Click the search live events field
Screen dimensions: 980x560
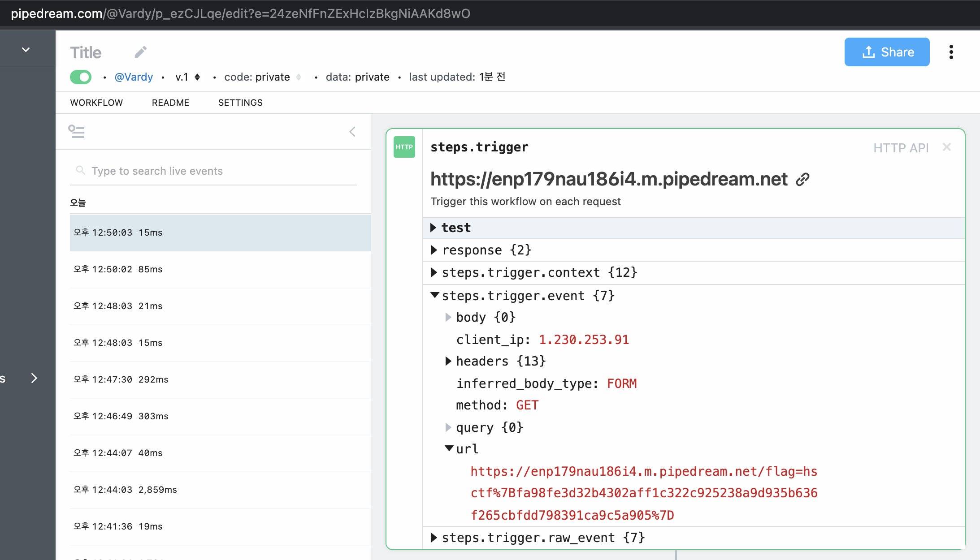pyautogui.click(x=215, y=171)
